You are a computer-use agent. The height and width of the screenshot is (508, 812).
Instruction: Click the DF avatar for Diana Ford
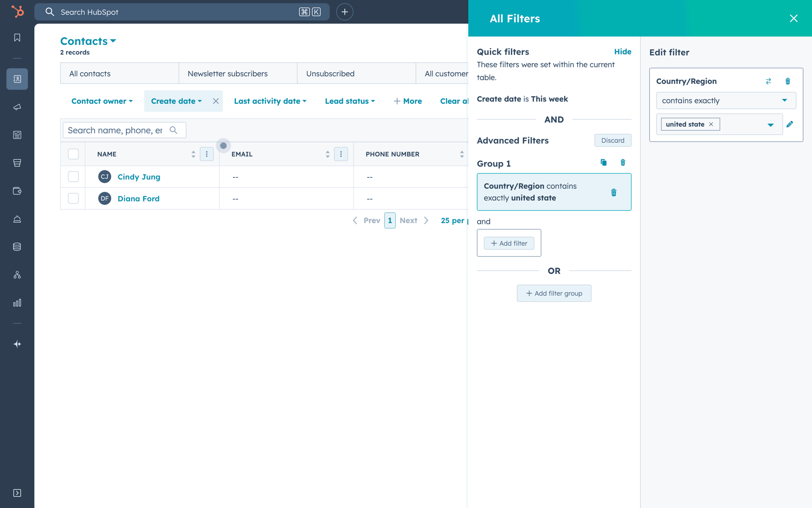[x=104, y=198]
